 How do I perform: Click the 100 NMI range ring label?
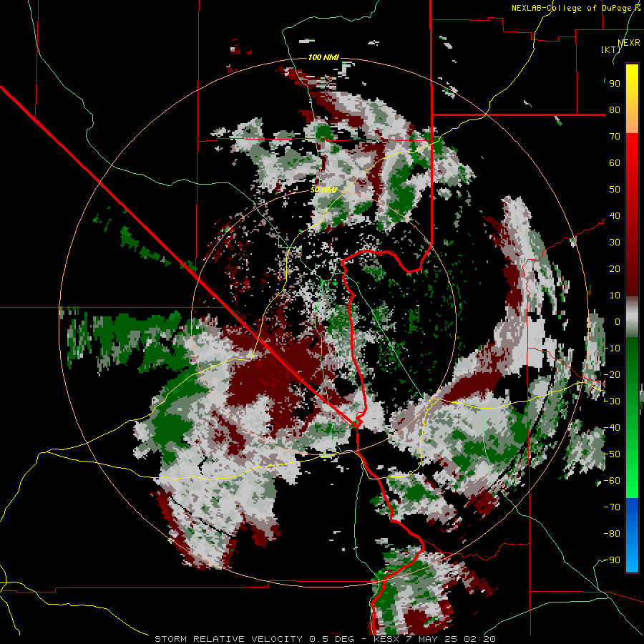coord(323,57)
